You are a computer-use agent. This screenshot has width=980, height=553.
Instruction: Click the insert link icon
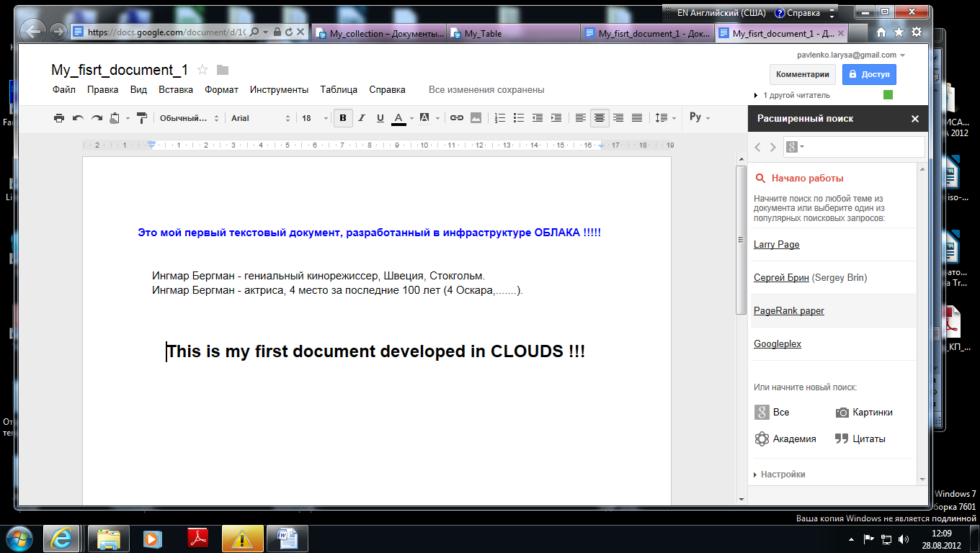[456, 118]
